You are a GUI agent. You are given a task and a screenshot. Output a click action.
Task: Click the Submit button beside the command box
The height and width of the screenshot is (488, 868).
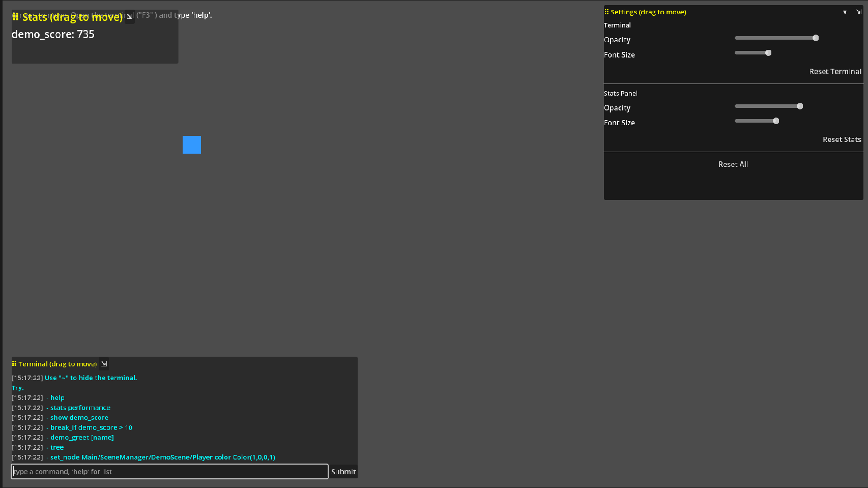[x=343, y=472]
